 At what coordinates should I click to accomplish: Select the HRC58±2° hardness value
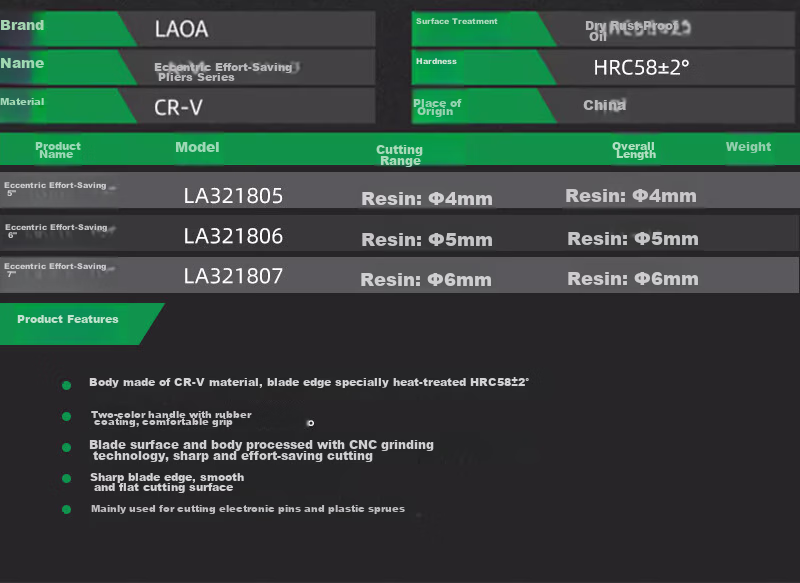pyautogui.click(x=641, y=67)
